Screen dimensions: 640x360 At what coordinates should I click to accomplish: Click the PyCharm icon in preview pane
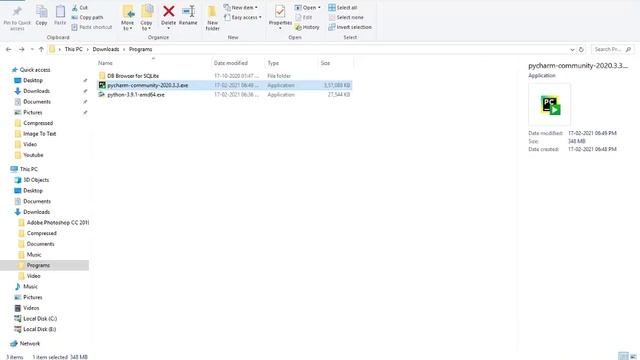coord(550,105)
